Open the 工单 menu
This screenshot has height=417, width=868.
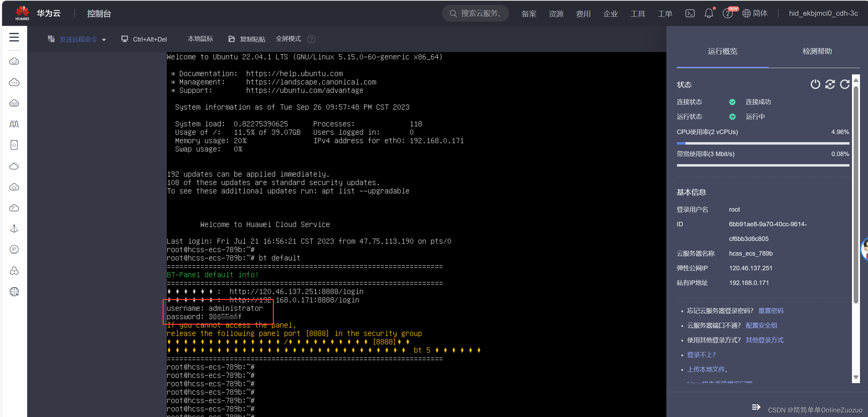click(665, 14)
